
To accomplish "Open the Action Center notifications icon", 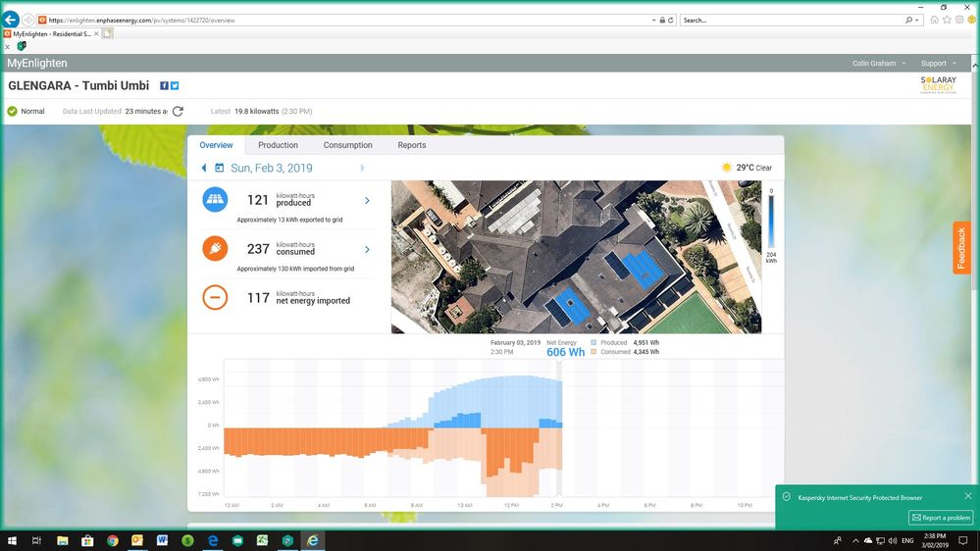I will [963, 540].
